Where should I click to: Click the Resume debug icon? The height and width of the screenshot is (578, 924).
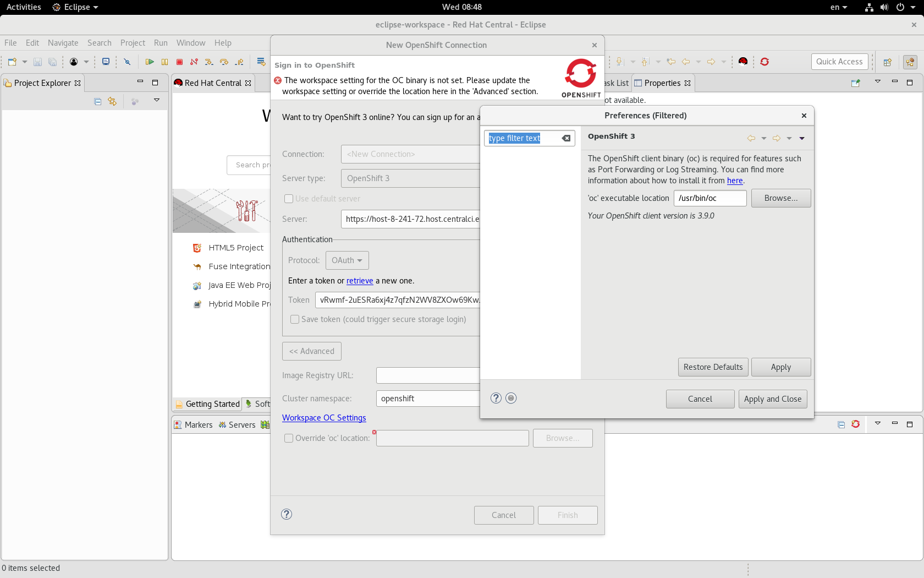point(150,62)
